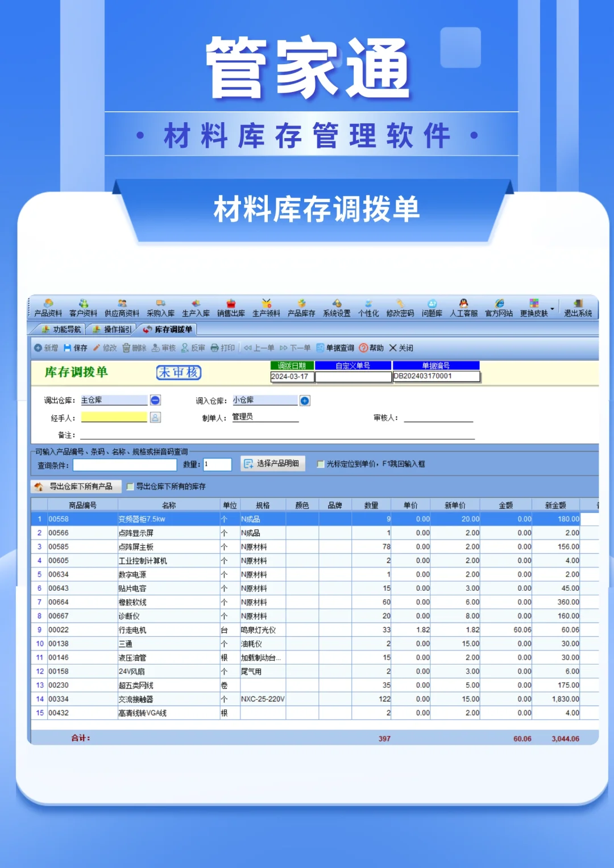Click 反审 in the document toolbar
Screen dimensions: 614x868
pyautogui.click(x=193, y=348)
